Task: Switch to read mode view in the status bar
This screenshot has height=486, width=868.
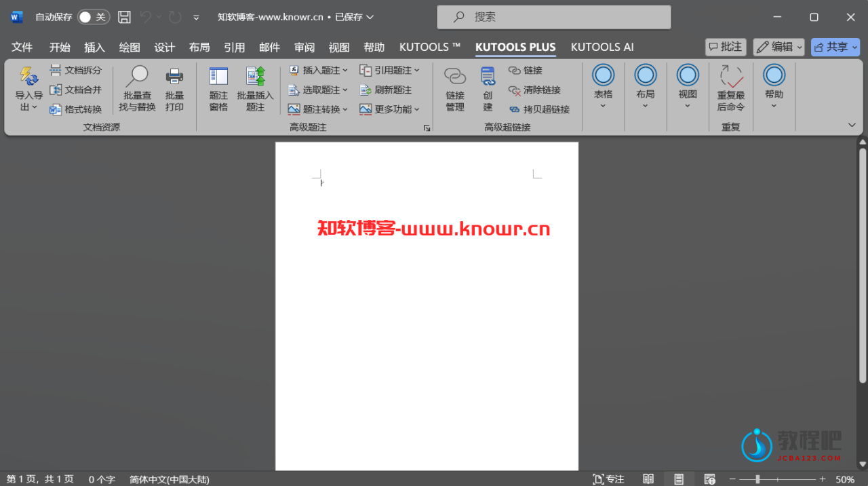Action: coord(648,479)
